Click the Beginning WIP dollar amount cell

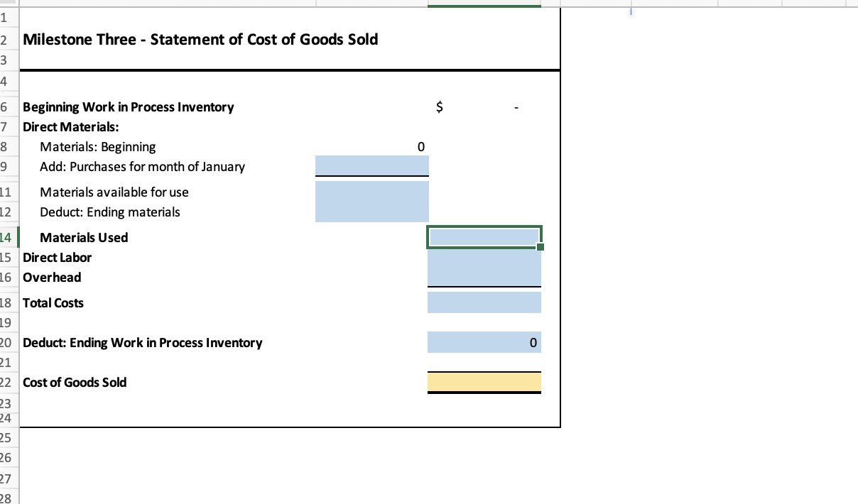(484, 107)
